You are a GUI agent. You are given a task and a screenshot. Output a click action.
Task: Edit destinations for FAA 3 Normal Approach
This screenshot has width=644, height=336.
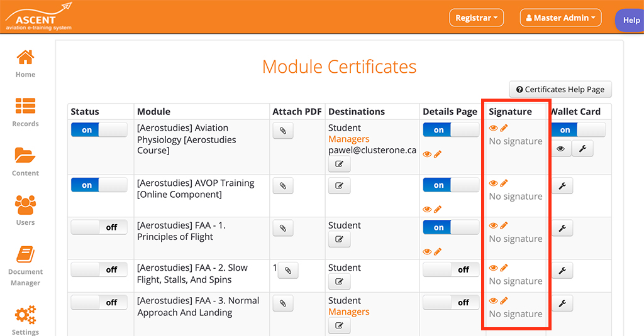(339, 326)
